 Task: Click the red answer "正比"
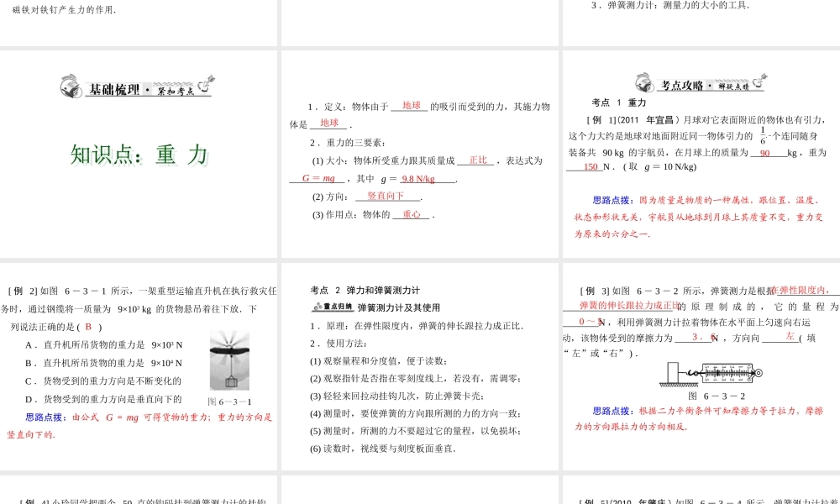[x=478, y=160]
